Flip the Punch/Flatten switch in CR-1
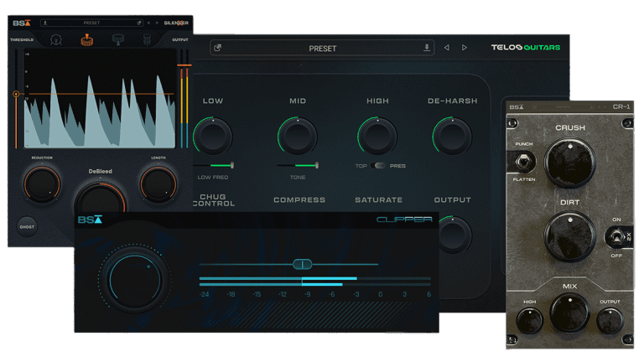Image resolution: width=644 pixels, height=362 pixels. click(x=523, y=161)
